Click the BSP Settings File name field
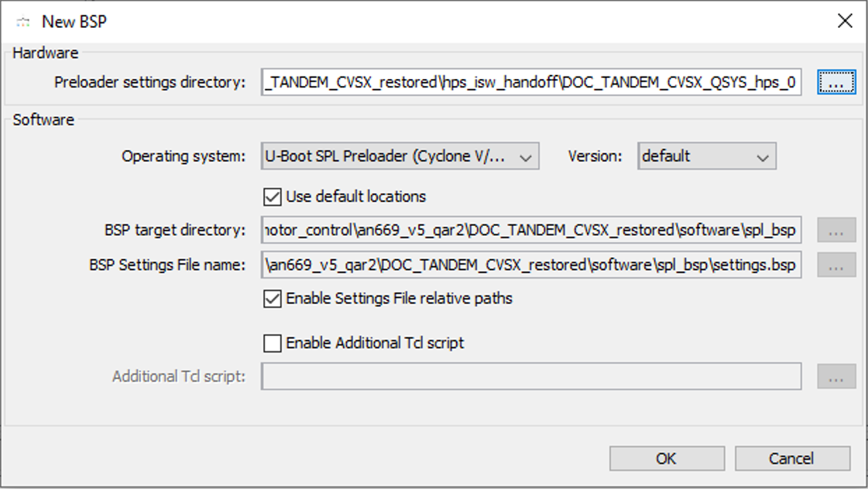Image resolution: width=868 pixels, height=489 pixels. click(531, 265)
